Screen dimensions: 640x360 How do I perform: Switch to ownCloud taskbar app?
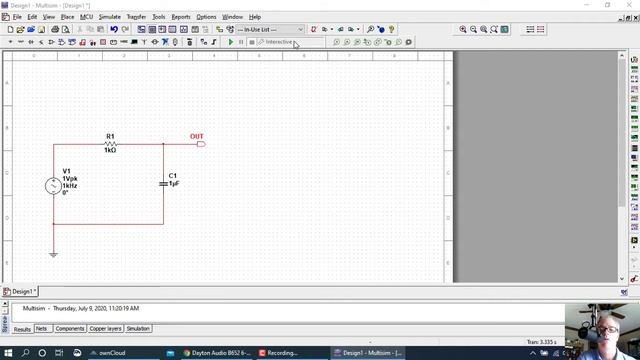123,353
